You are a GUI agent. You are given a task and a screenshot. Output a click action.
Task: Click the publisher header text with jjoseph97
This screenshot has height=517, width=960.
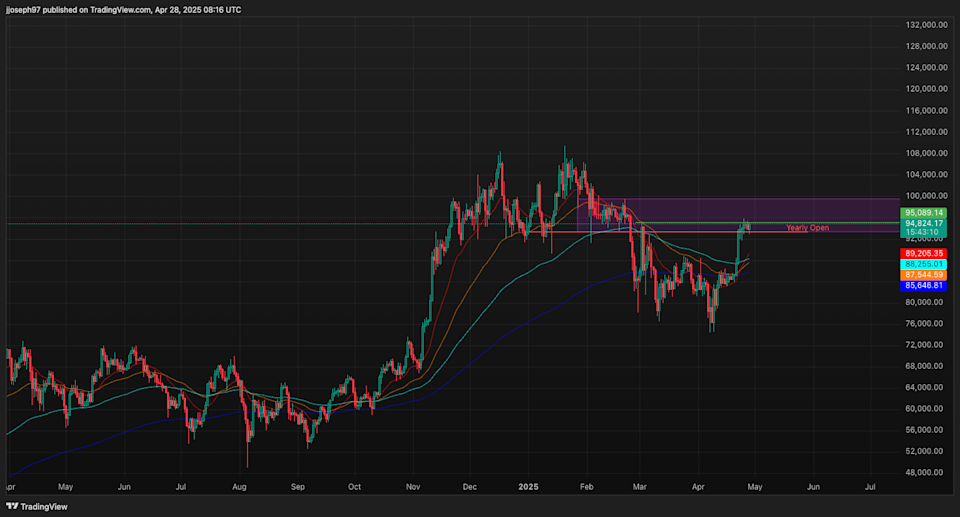(123, 10)
